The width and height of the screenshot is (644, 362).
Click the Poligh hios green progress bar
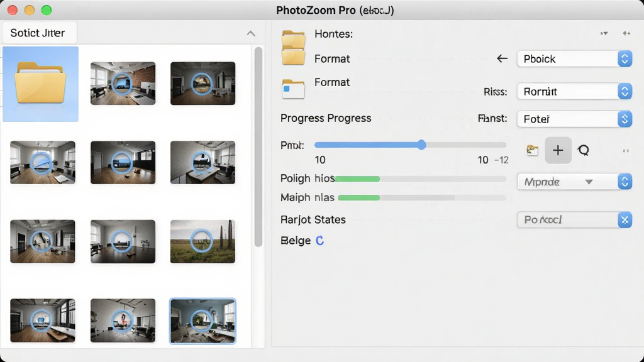coord(357,178)
